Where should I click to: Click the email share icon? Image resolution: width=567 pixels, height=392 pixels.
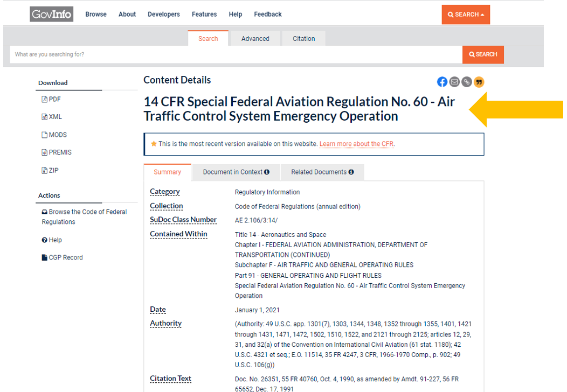pyautogui.click(x=454, y=82)
